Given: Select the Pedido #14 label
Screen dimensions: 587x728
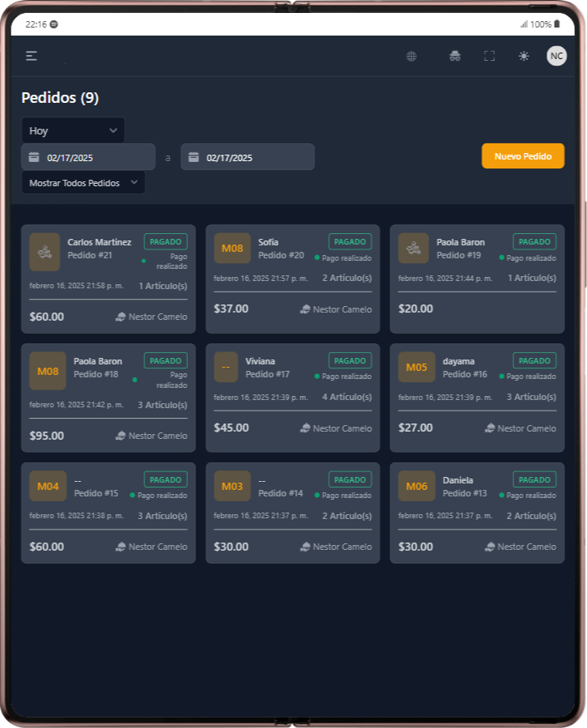Looking at the screenshot, I should [x=280, y=492].
